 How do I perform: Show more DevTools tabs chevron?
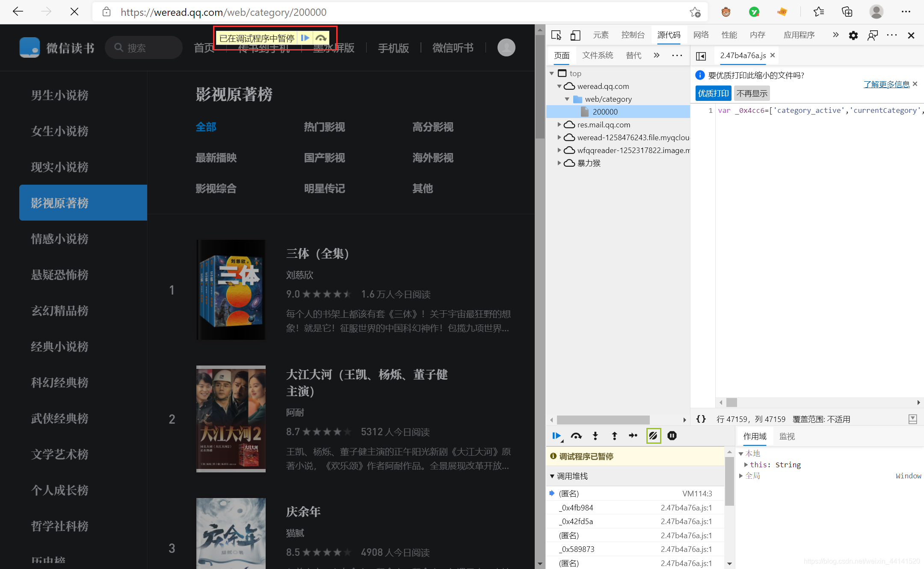835,35
